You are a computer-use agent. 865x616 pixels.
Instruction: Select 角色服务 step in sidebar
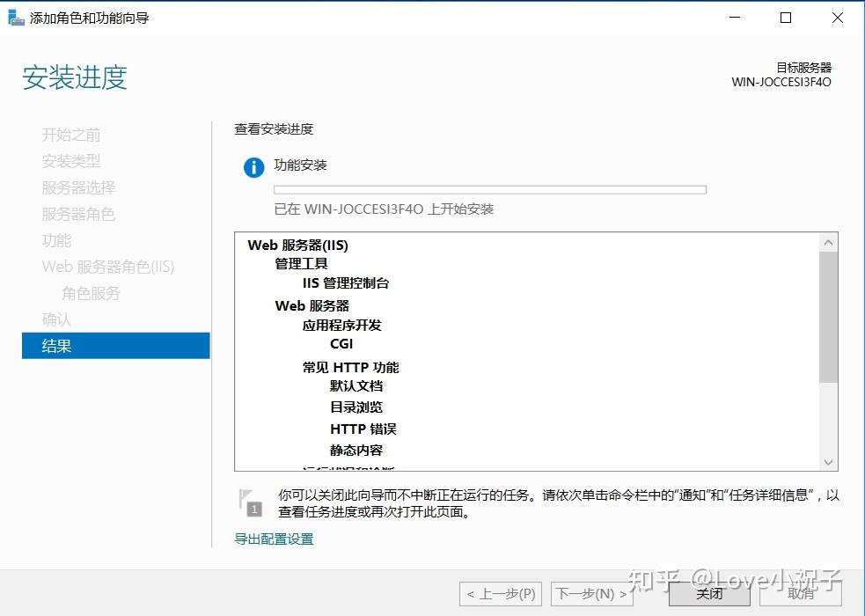tap(91, 293)
